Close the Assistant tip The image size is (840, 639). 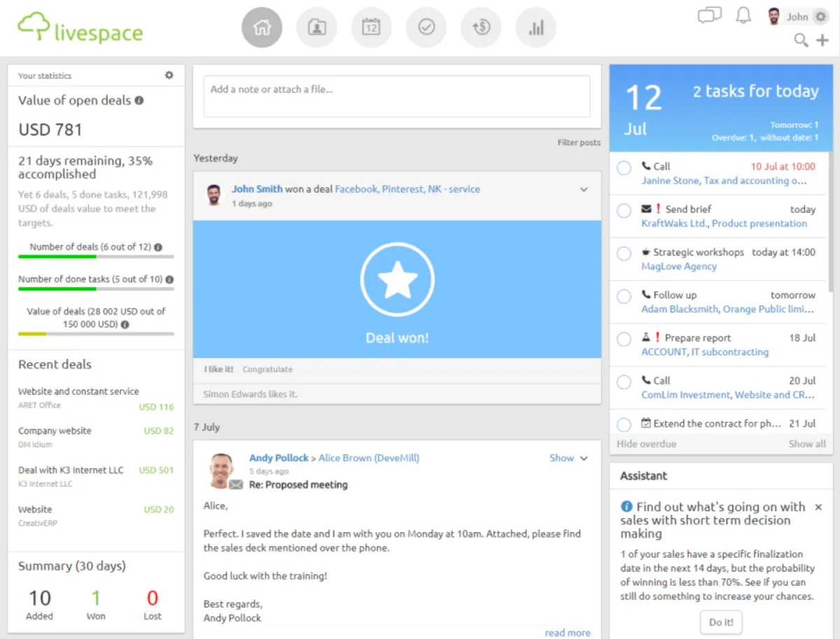coord(818,507)
